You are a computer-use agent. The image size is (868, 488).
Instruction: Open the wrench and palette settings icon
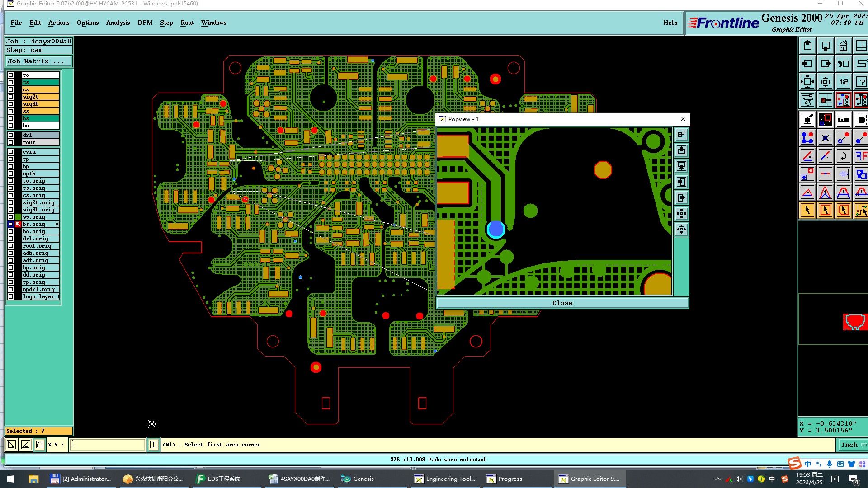pos(807,100)
